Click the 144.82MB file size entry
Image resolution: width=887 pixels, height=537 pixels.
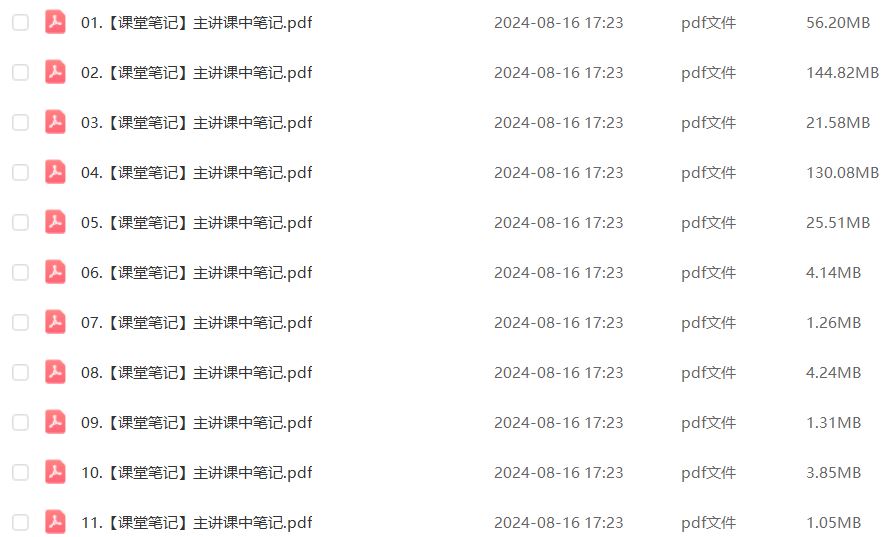(842, 72)
